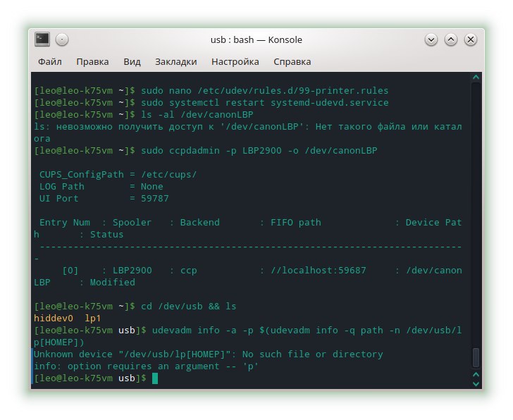Close the Konsole window with X button
Image resolution: width=513 pixels, height=420 pixels.
471,39
